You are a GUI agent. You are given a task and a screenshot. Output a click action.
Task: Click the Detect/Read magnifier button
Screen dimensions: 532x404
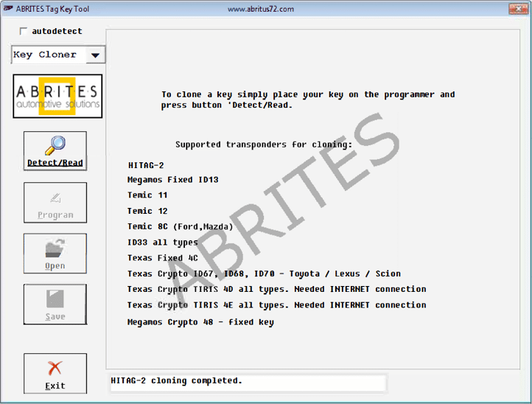(55, 151)
